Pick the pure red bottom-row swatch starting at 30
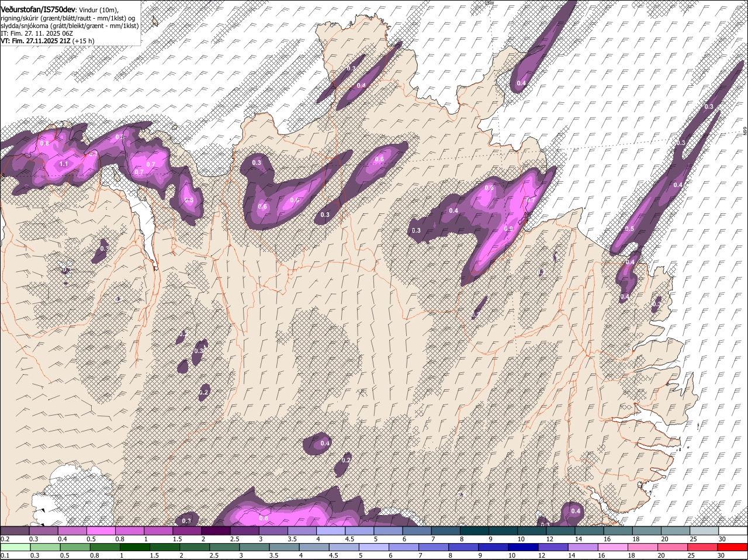Screen dimensions: 748x560 [x=732, y=547]
